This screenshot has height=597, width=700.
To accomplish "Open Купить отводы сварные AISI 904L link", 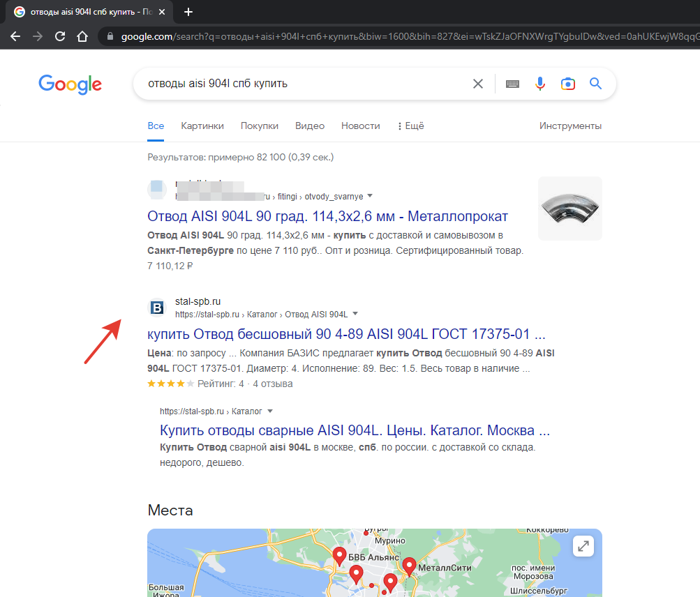I will (355, 430).
